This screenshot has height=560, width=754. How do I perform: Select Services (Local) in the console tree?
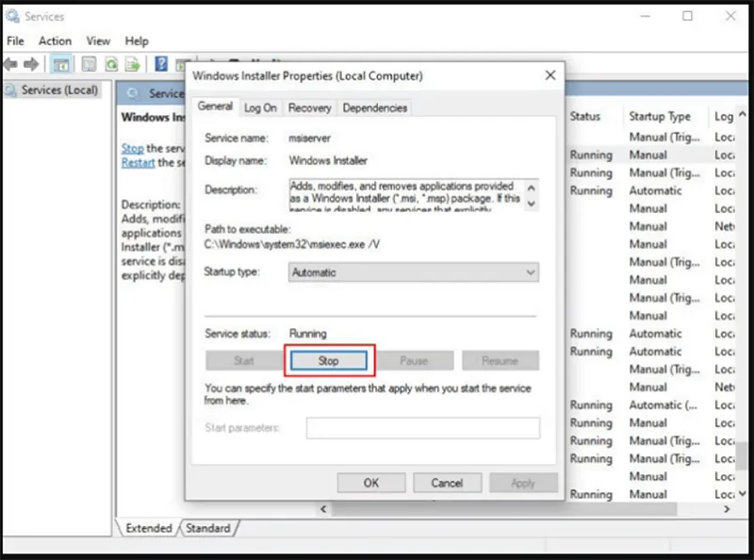[x=59, y=90]
